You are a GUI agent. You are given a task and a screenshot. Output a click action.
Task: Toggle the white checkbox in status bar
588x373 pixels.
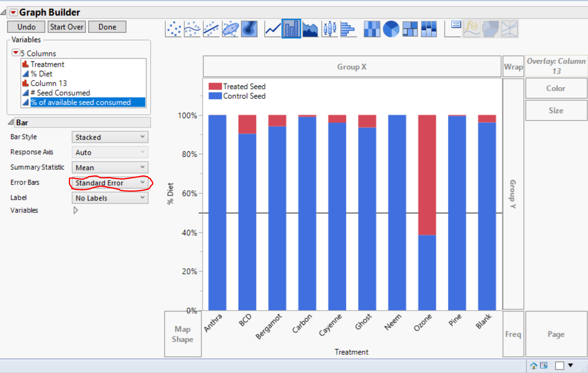pos(559,366)
